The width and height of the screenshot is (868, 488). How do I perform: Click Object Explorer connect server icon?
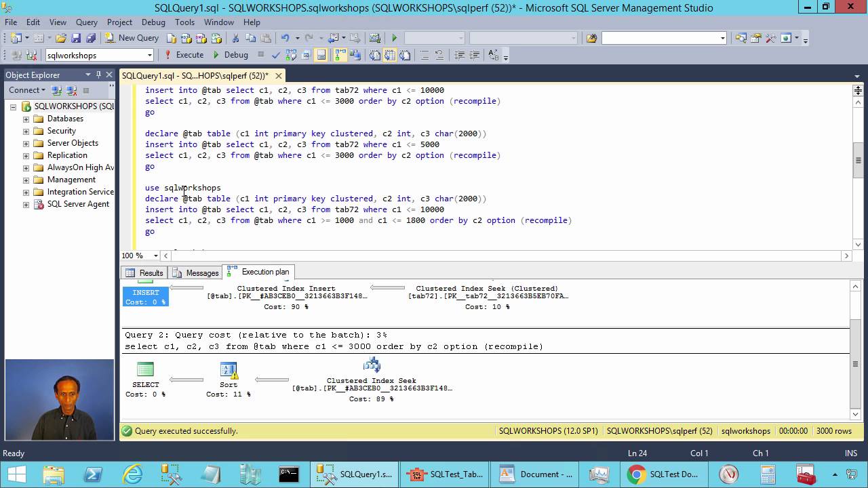pos(57,90)
